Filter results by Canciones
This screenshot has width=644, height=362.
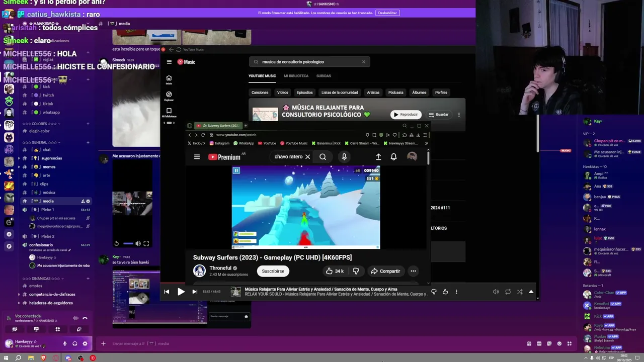point(260,93)
